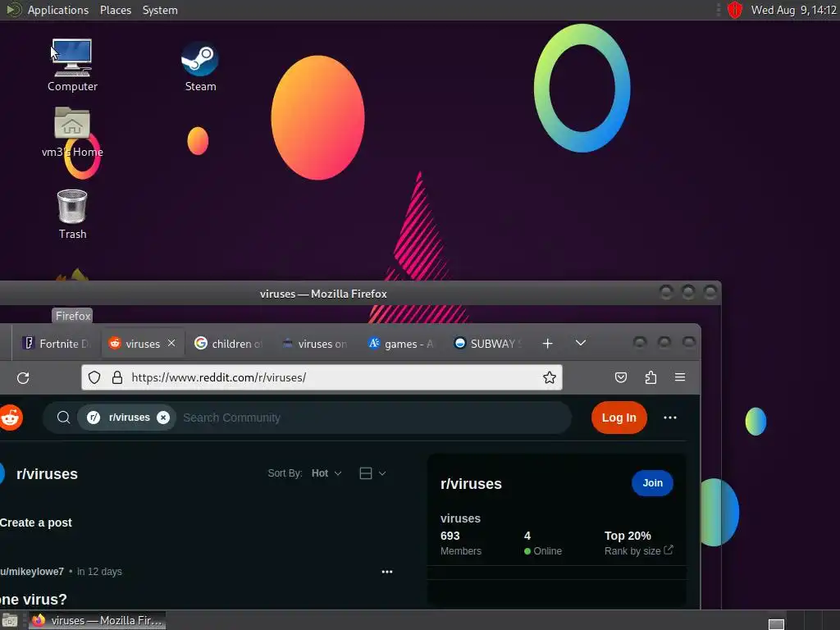Open the Firefox hamburger menu

(x=680, y=377)
